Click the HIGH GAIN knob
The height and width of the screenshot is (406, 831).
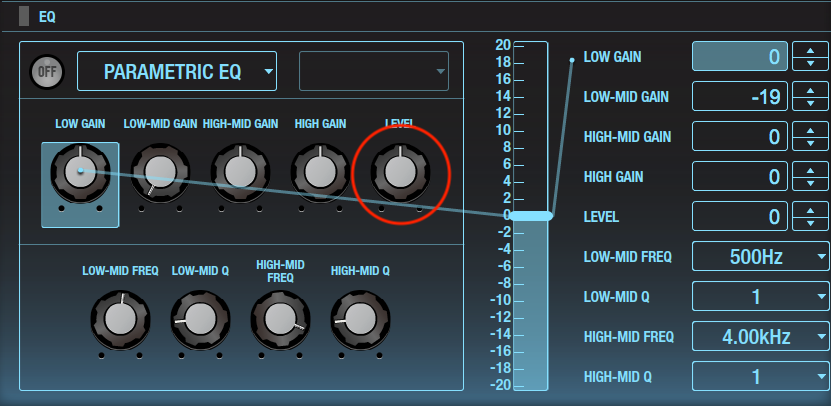tap(320, 171)
